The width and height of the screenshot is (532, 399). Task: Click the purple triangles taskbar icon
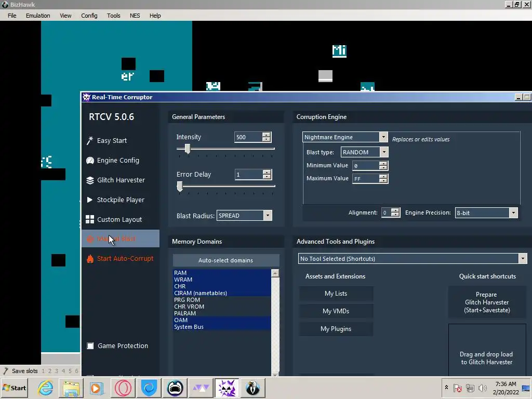click(x=201, y=388)
